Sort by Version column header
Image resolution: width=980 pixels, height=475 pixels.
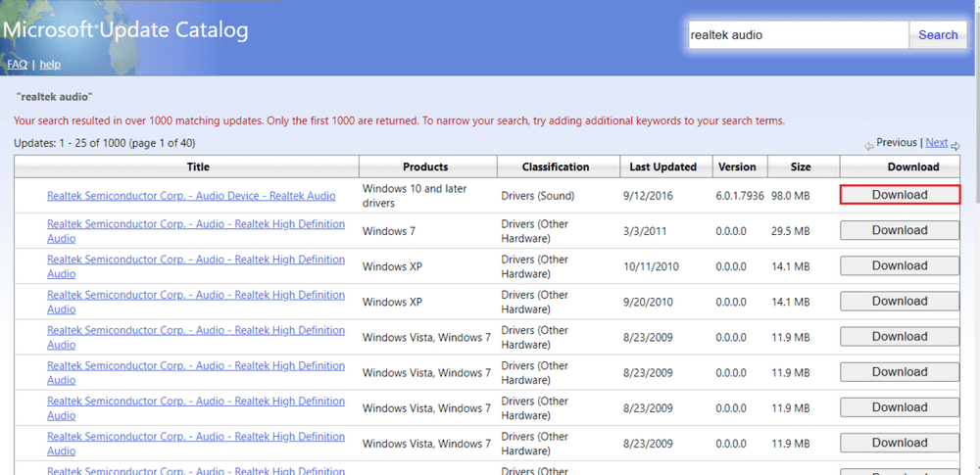coord(737,166)
